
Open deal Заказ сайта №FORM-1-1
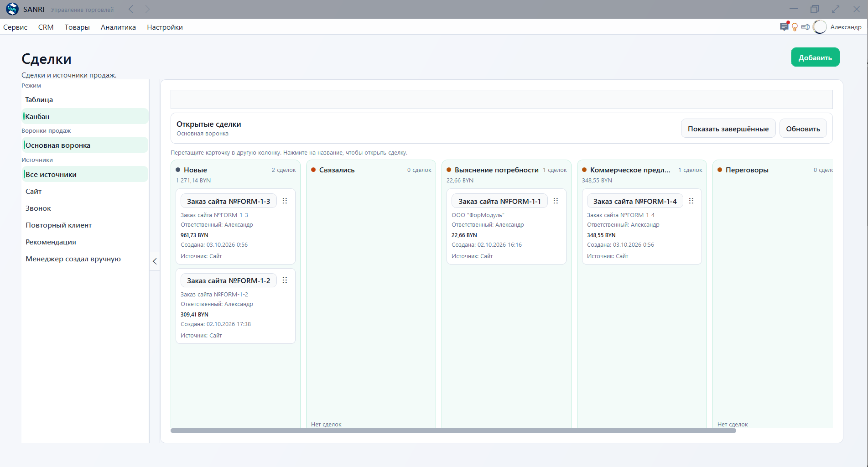point(499,201)
